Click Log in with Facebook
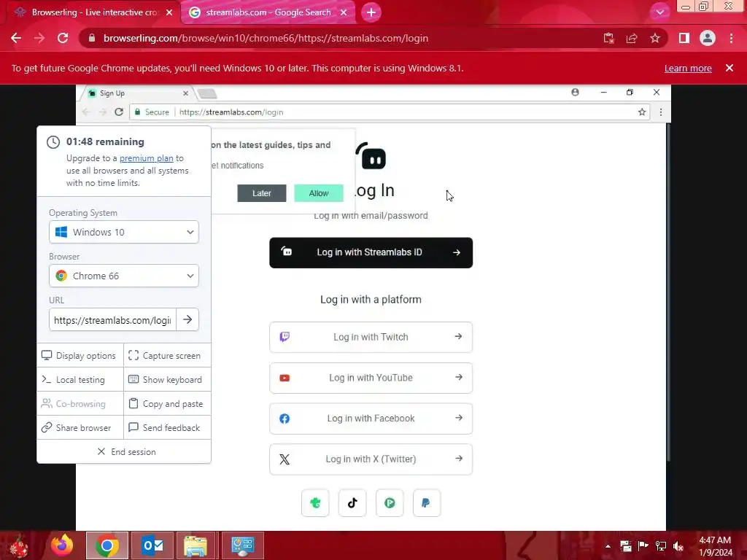The image size is (747, 560). 371,419
